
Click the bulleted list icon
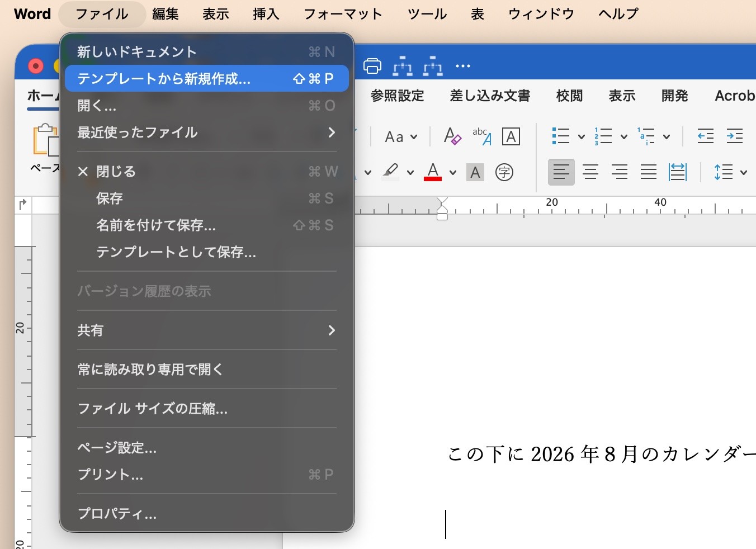[x=561, y=136]
